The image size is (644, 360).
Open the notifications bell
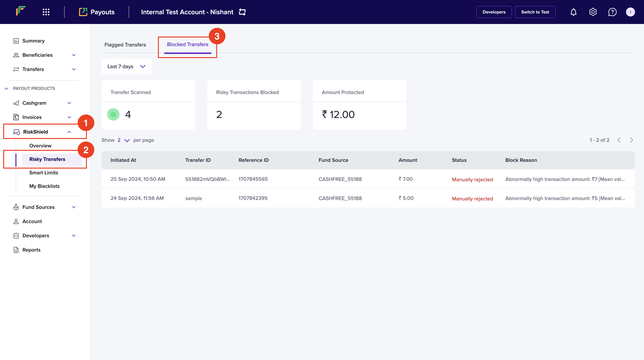click(573, 12)
